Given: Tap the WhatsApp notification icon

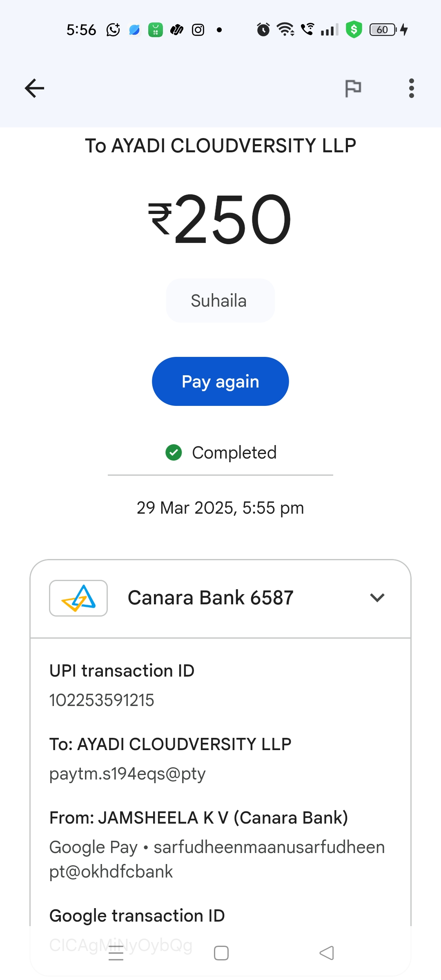Looking at the screenshot, I should [113, 30].
